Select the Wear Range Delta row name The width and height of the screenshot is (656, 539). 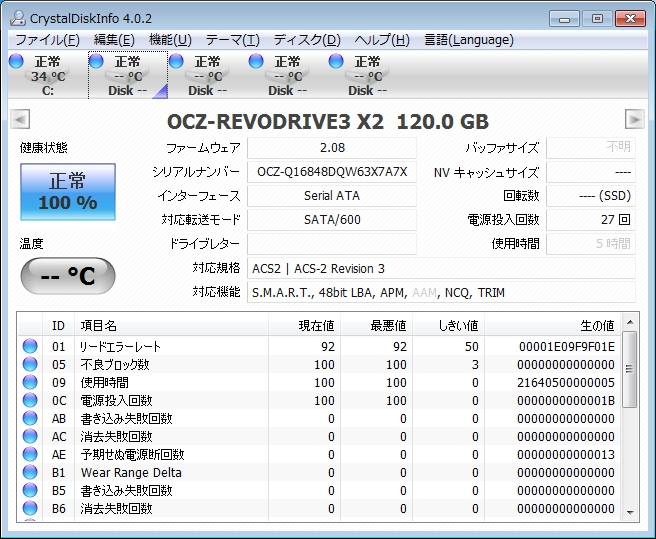pos(131,472)
